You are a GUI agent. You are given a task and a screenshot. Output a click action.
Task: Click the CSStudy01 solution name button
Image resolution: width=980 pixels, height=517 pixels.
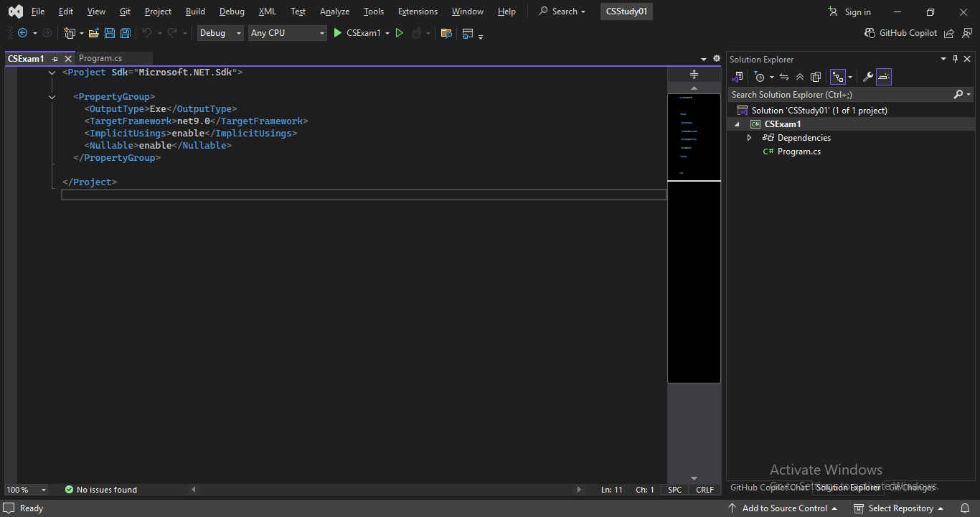coord(626,11)
